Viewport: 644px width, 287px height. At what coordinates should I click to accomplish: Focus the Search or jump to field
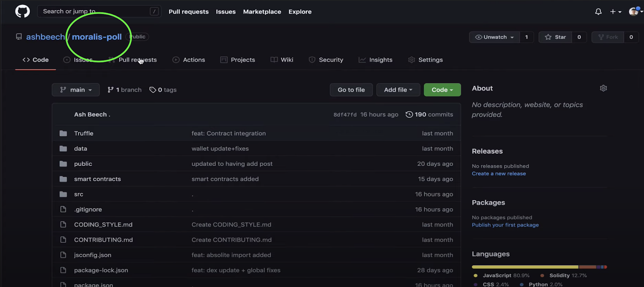tap(99, 11)
